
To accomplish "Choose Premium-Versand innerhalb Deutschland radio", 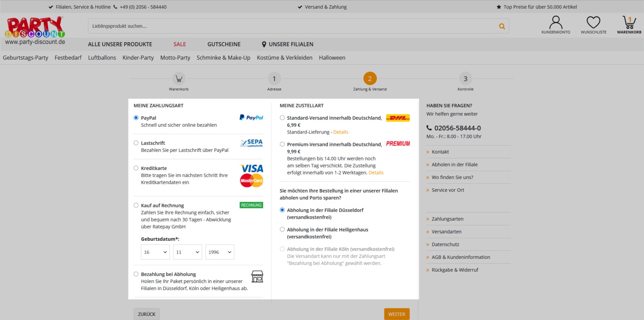I will (282, 144).
